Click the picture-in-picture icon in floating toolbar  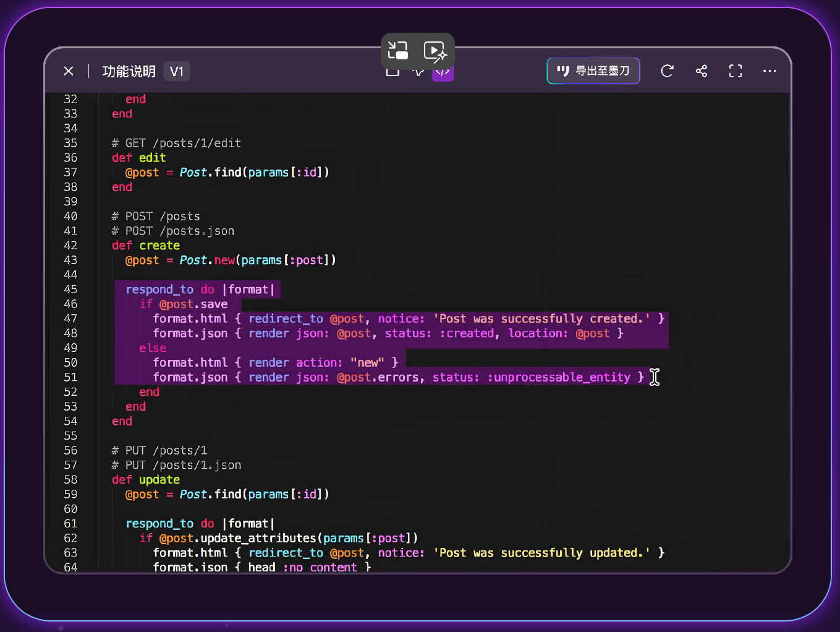pos(398,50)
